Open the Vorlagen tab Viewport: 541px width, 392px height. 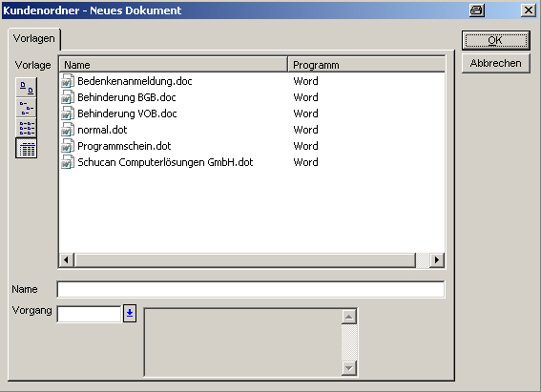(x=33, y=38)
